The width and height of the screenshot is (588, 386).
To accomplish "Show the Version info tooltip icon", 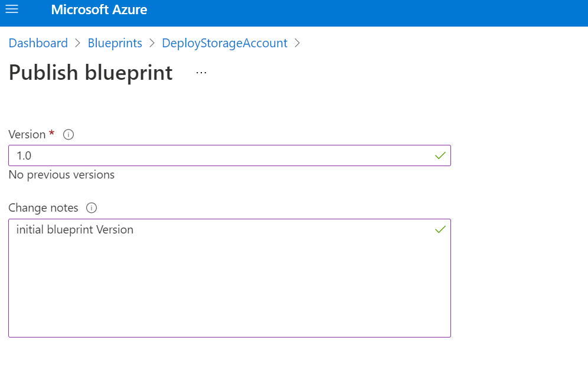I will pos(68,135).
